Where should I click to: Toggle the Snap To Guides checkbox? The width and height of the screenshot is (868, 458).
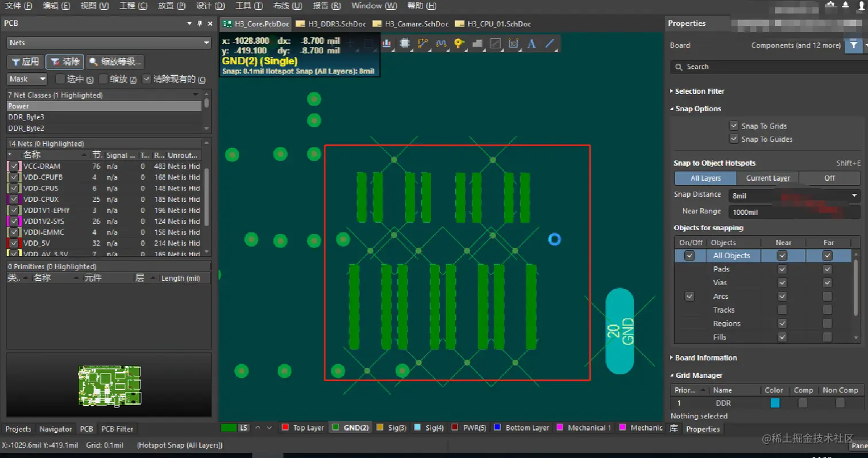(734, 139)
